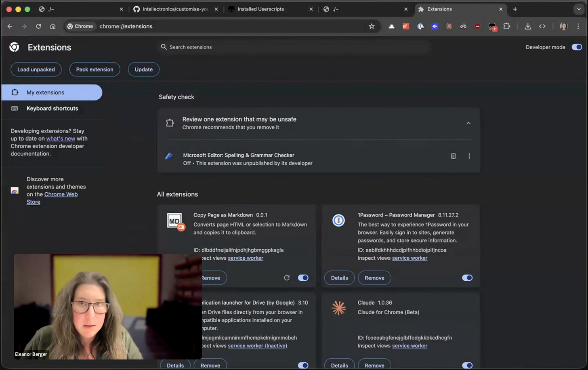Open Details for 1Password
This screenshot has width=588, height=370.
(x=339, y=278)
